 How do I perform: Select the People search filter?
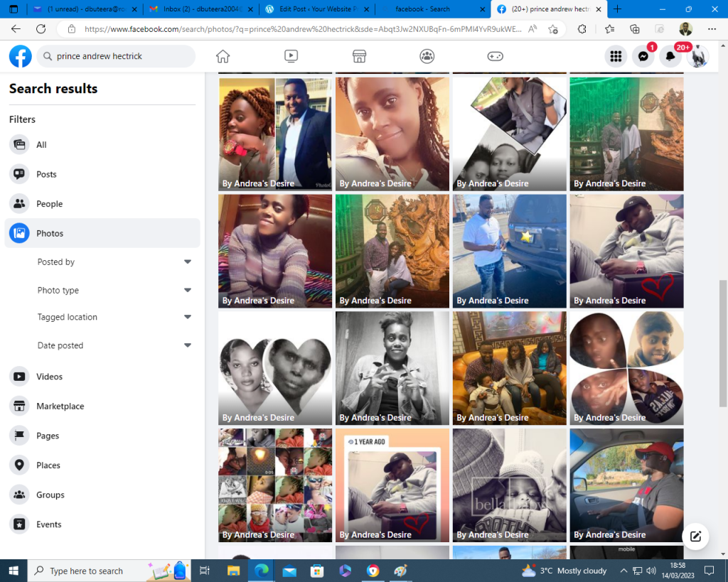coord(50,204)
